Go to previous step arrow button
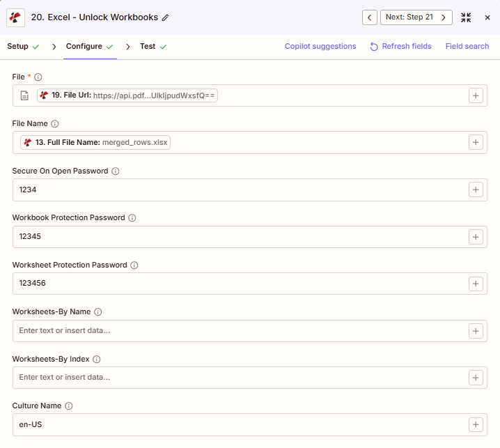The width and height of the screenshot is (500, 448). (x=370, y=17)
